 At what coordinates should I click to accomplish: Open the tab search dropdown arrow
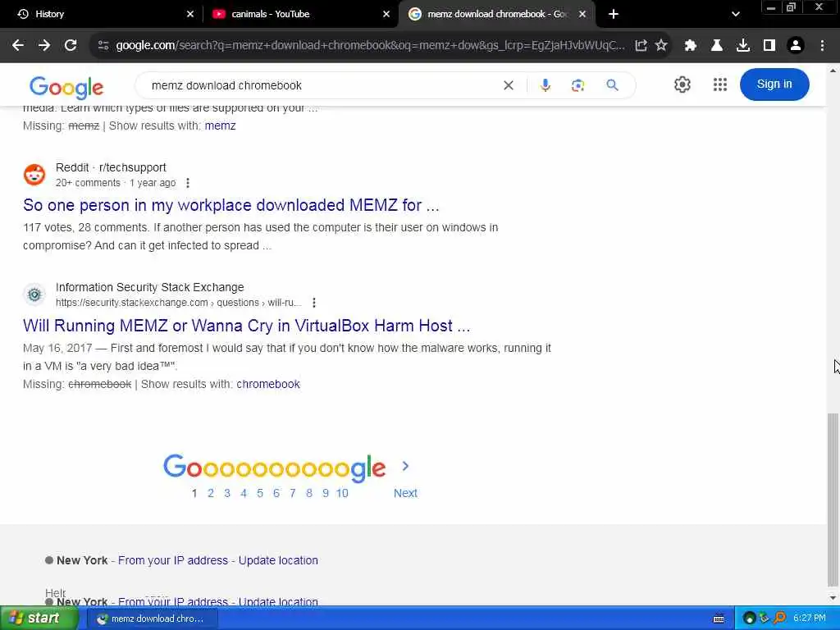pos(736,14)
